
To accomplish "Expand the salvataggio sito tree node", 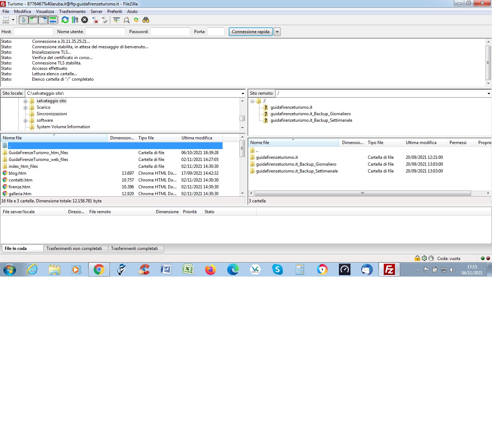I will pos(26,101).
